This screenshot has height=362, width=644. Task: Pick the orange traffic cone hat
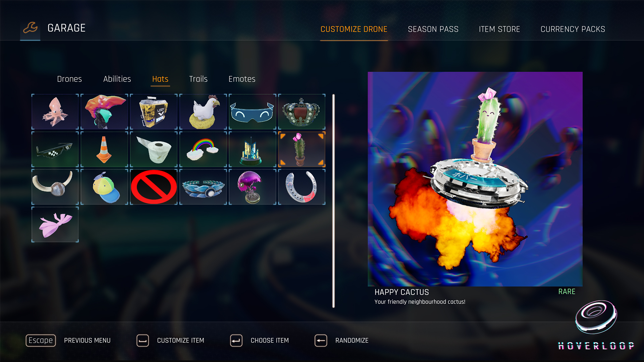[x=104, y=149]
